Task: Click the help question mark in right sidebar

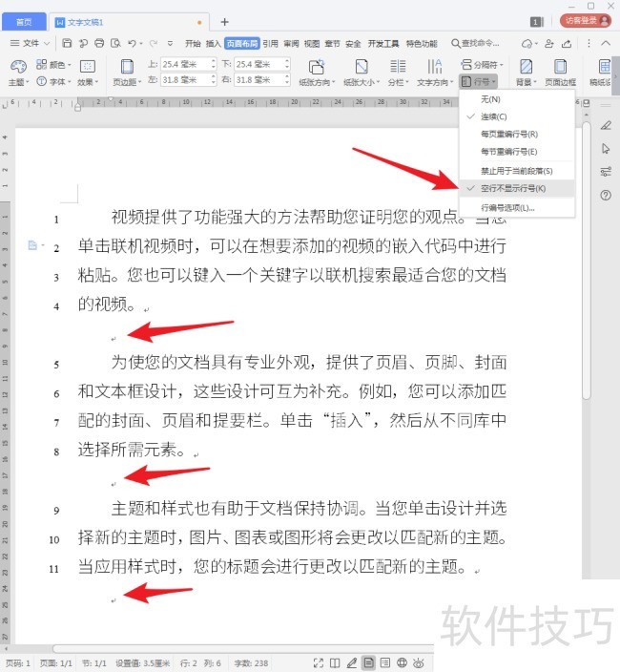Action: pyautogui.click(x=606, y=196)
